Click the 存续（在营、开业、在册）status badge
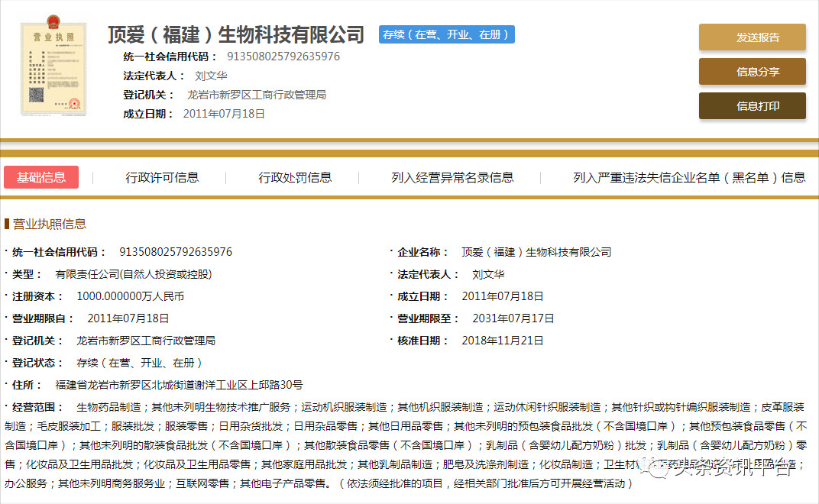819x504 pixels. point(447,34)
